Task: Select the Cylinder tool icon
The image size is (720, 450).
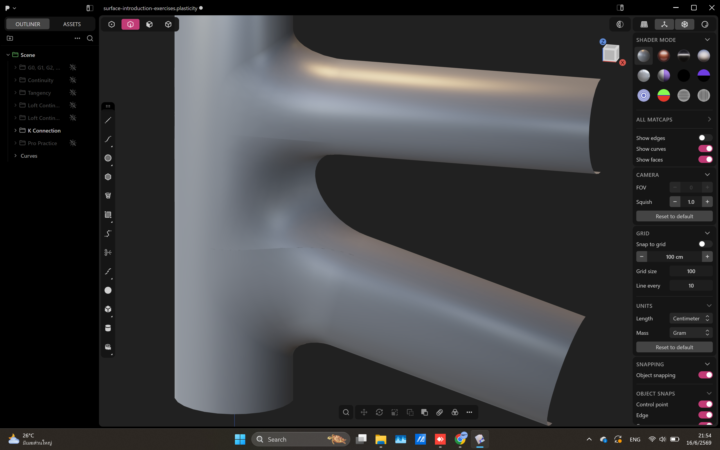Action: [x=108, y=328]
